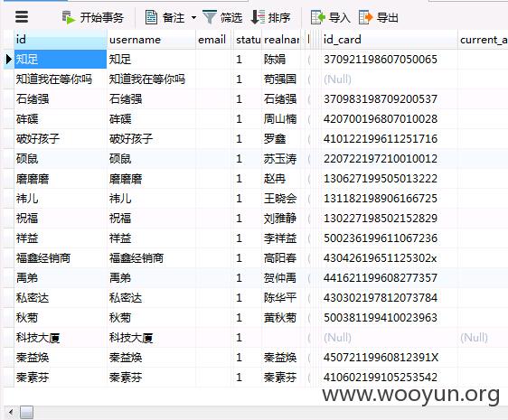This screenshot has height=420, width=508.
Task: Click the 排序 sort icon
Action: coord(258,17)
